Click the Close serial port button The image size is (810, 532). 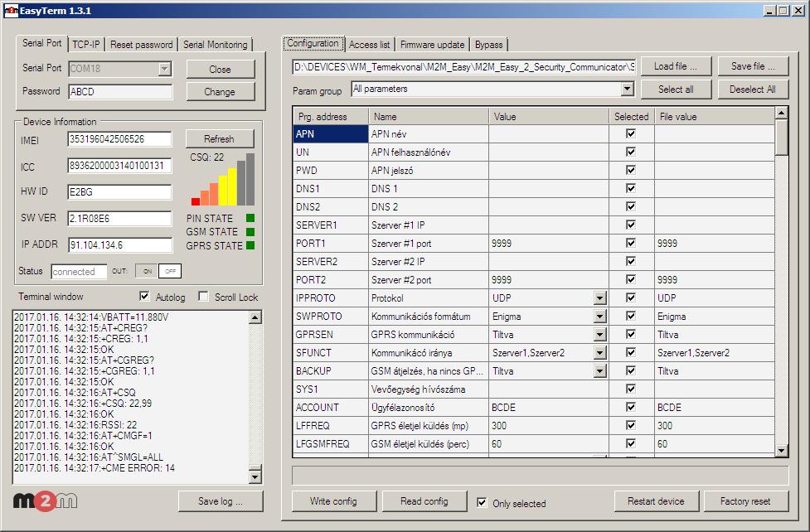click(220, 70)
